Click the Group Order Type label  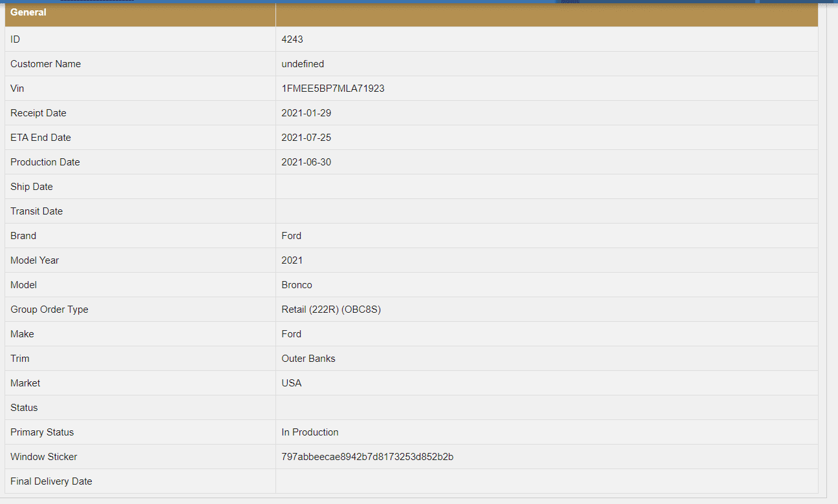click(49, 310)
